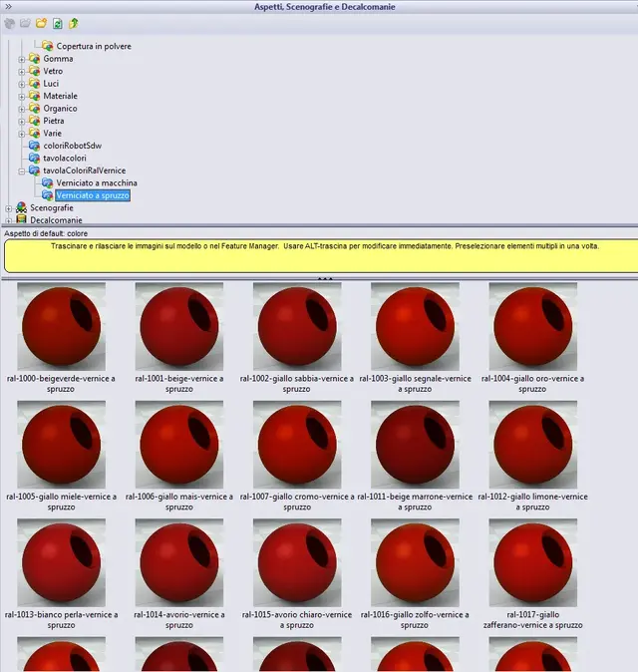Image resolution: width=638 pixels, height=672 pixels.
Task: Select the Organico tree item
Action: [x=60, y=109]
